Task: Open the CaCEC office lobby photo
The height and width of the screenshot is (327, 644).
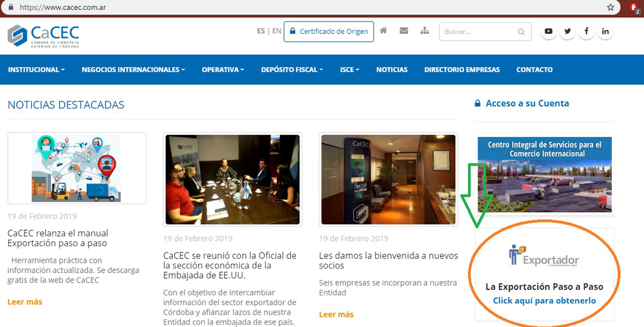Action: [x=388, y=180]
